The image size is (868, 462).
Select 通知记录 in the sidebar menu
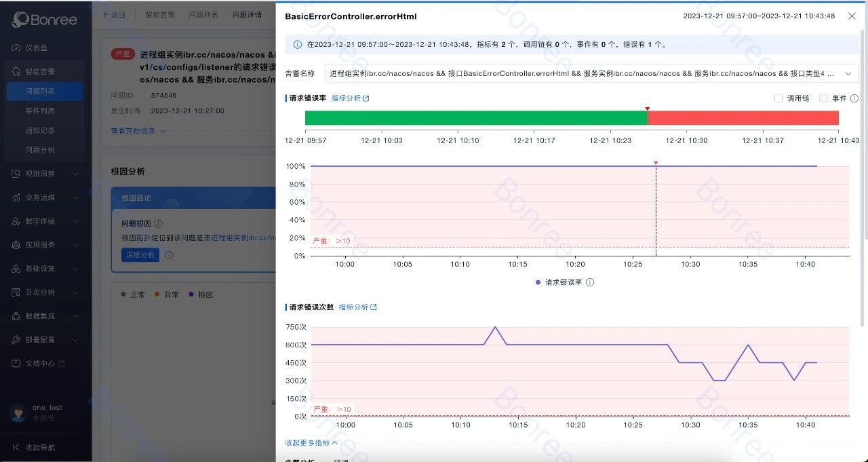coord(40,130)
